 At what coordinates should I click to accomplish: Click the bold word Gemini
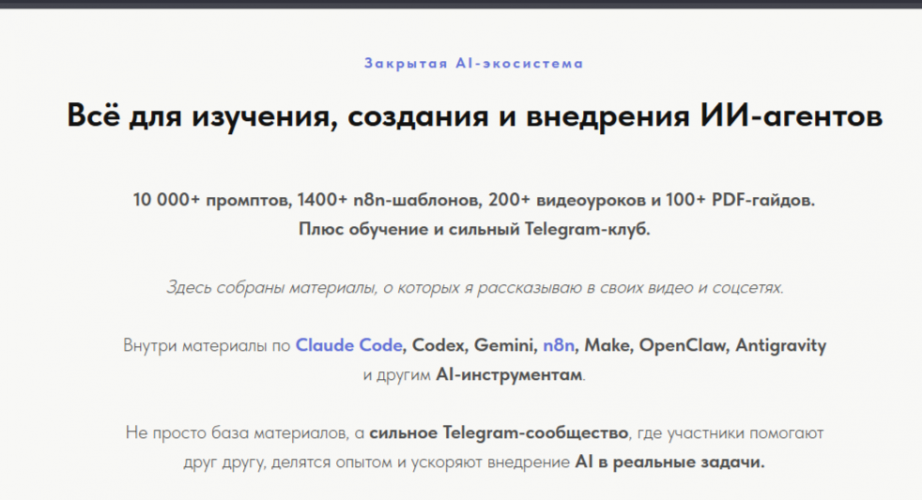point(507,346)
